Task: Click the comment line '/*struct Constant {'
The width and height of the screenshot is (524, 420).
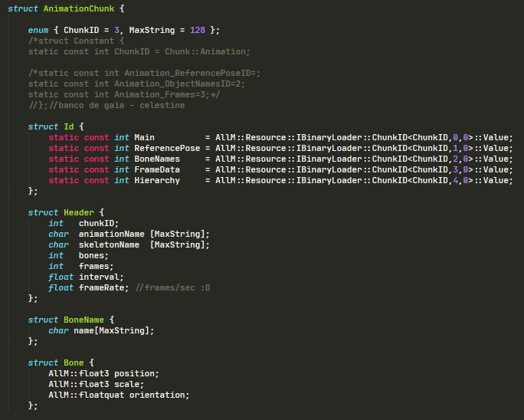Action: click(x=76, y=41)
